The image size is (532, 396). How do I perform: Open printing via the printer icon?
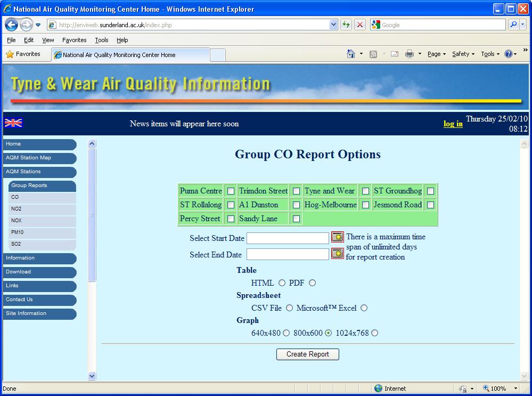click(x=410, y=54)
